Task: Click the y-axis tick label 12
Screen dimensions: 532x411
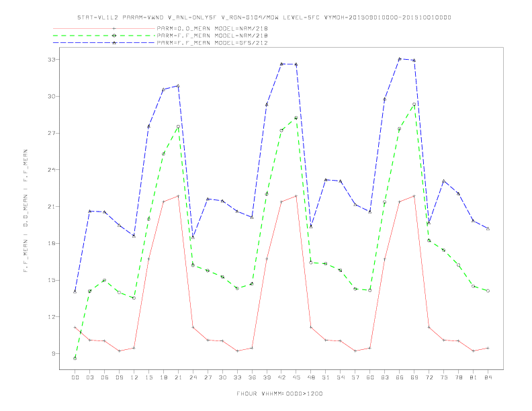Action: coord(51,317)
